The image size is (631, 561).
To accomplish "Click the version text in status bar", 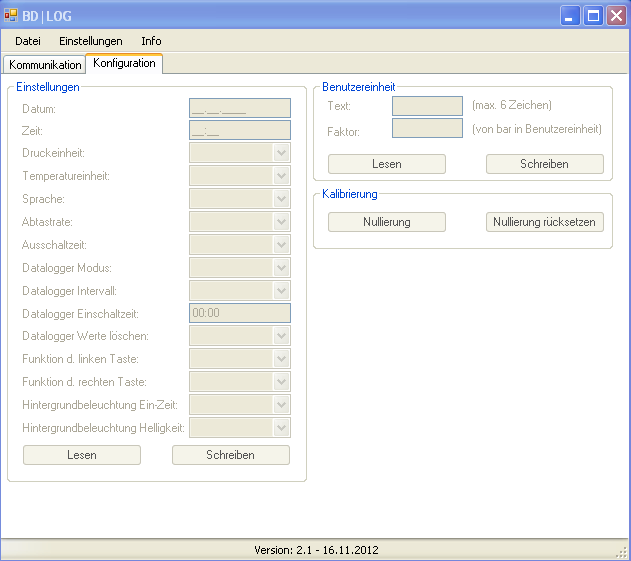I will pos(316,550).
